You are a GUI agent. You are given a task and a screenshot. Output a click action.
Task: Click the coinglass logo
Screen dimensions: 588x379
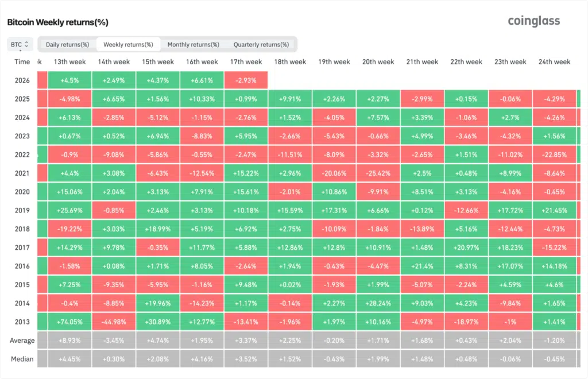(533, 21)
